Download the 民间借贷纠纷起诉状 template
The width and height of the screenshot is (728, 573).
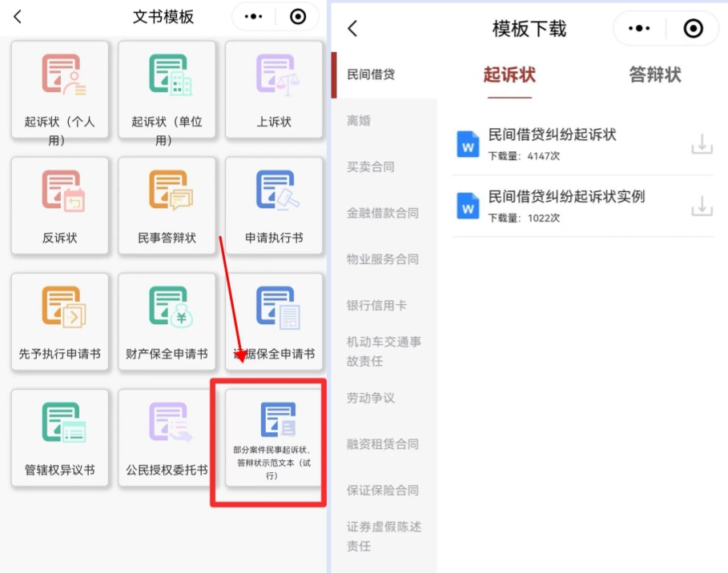702,144
